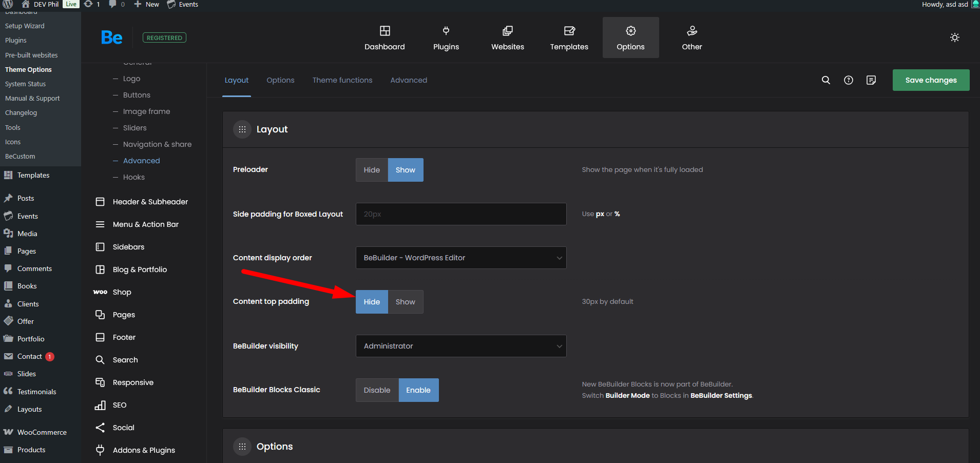Click the light/dark mode sun icon
Viewport: 980px width, 463px height.
(954, 37)
